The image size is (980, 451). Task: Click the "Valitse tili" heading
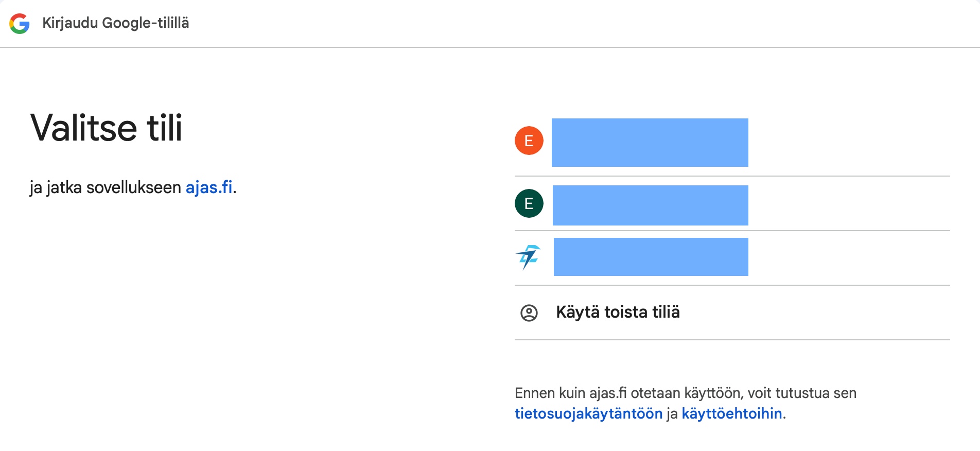[x=107, y=128]
